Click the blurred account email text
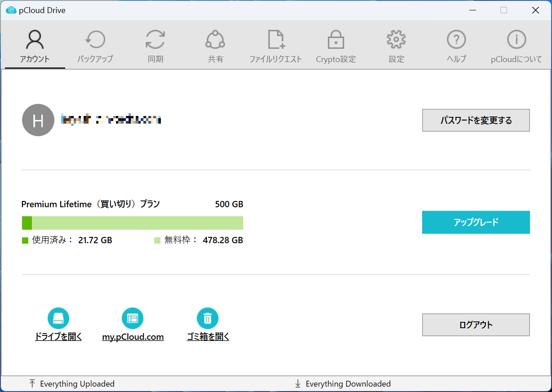Viewport: 552px width, 392px height. pyautogui.click(x=111, y=120)
